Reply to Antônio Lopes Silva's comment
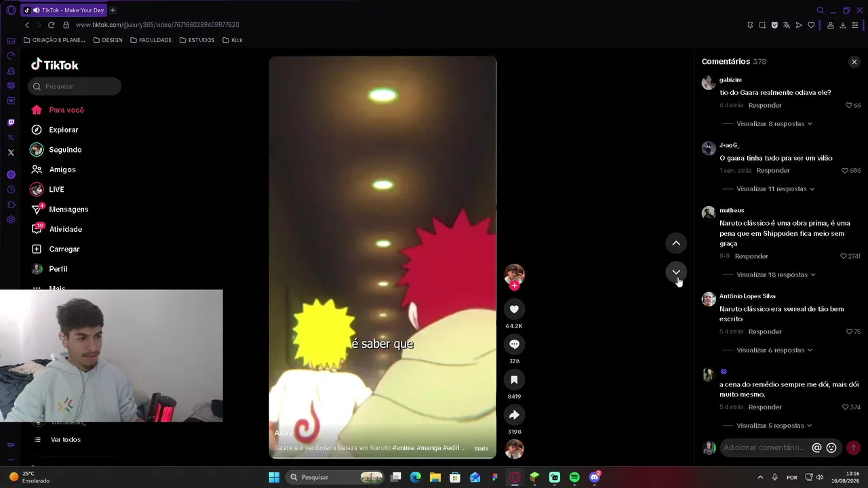 tap(765, 331)
